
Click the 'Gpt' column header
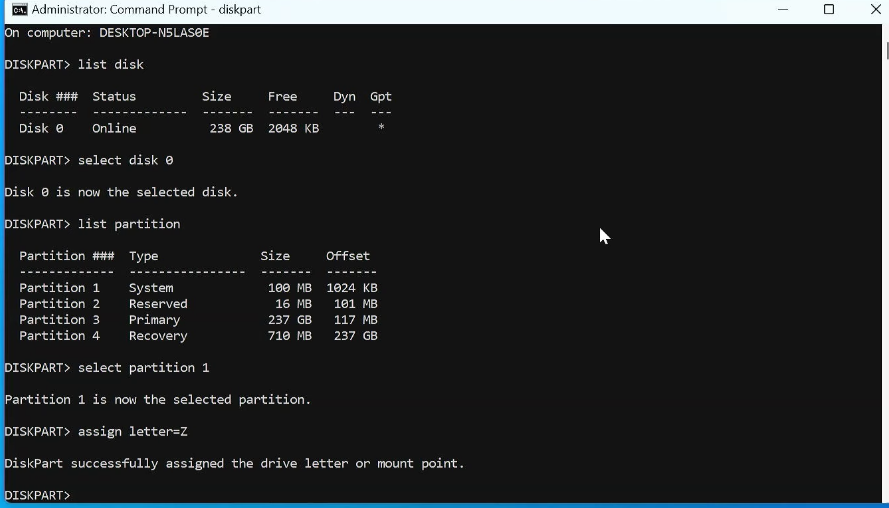click(x=380, y=96)
